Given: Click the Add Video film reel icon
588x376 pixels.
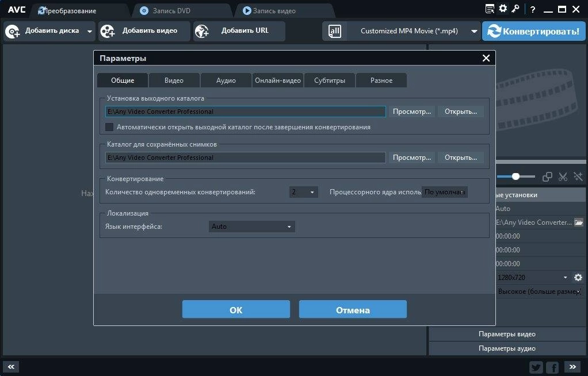Looking at the screenshot, I should tap(107, 32).
